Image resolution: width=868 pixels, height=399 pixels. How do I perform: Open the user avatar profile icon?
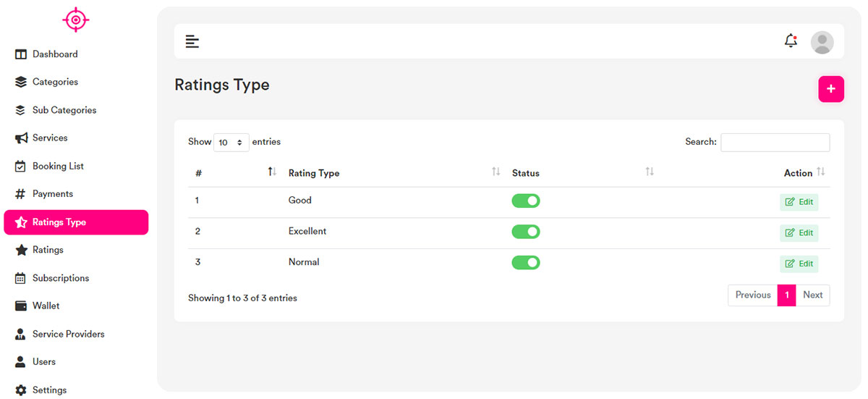pyautogui.click(x=822, y=42)
